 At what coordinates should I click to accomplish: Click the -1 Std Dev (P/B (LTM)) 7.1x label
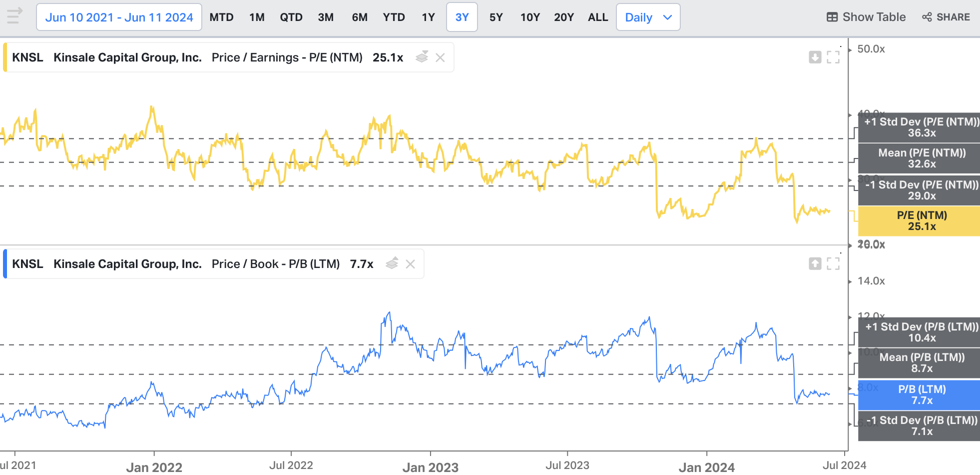pyautogui.click(x=919, y=426)
